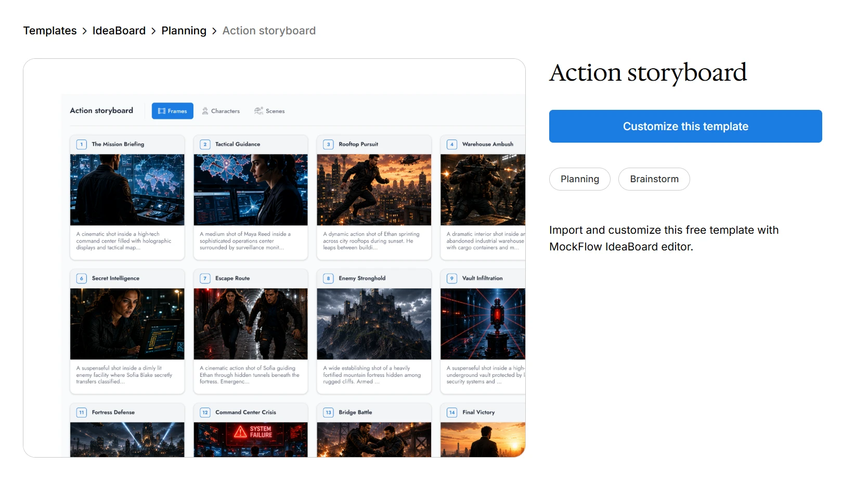Click frame number 7 badge
Screen dimensions: 868x480
pos(205,279)
